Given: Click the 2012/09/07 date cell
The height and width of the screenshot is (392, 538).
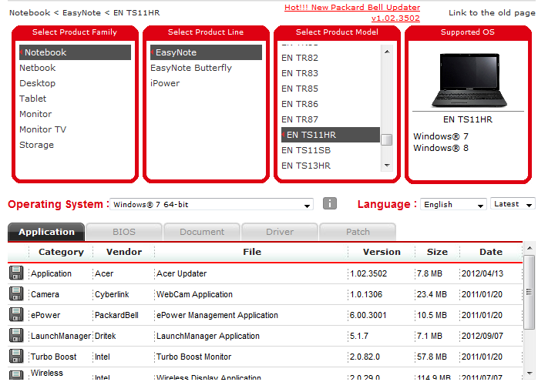Looking at the screenshot, I should [482, 336].
